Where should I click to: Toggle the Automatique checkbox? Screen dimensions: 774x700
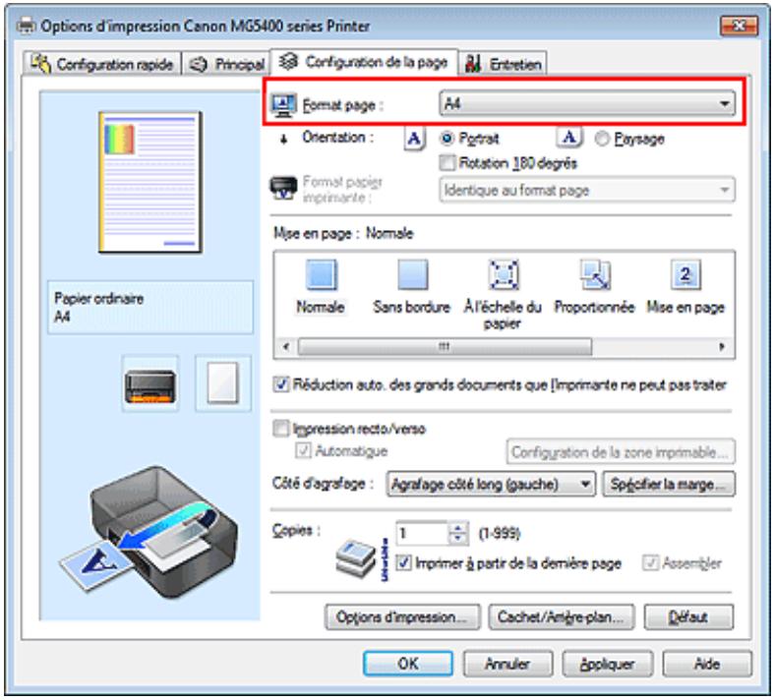[303, 450]
